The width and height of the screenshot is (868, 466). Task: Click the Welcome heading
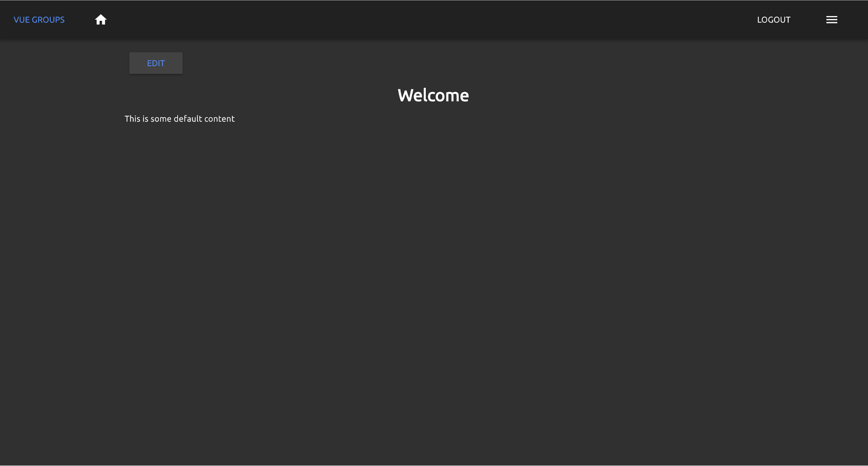coord(433,95)
